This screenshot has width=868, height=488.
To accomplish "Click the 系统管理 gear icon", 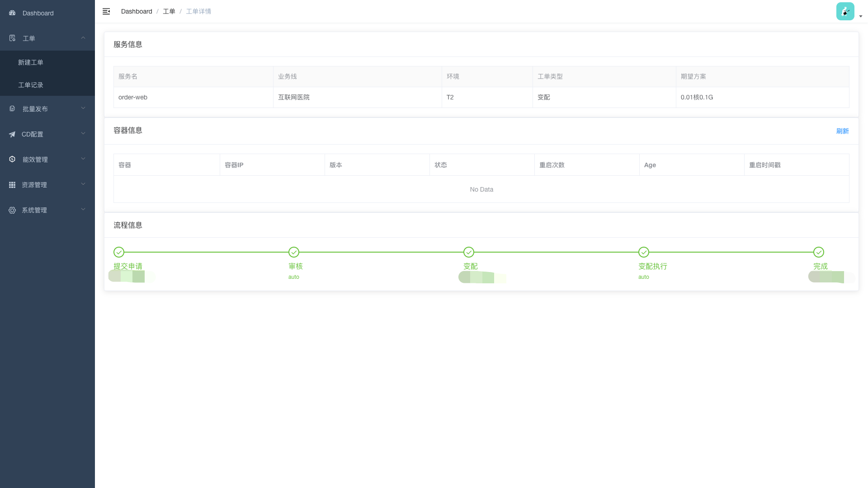I will pyautogui.click(x=12, y=210).
